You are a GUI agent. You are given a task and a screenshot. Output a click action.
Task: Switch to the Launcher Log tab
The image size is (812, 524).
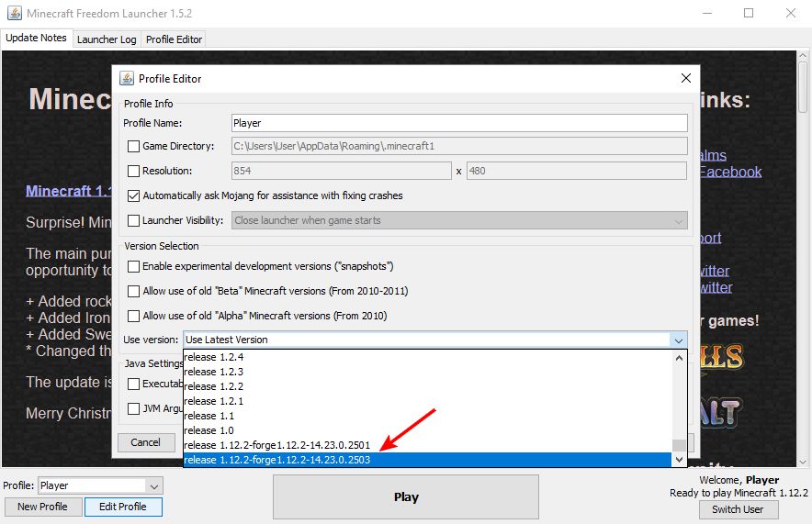click(107, 39)
